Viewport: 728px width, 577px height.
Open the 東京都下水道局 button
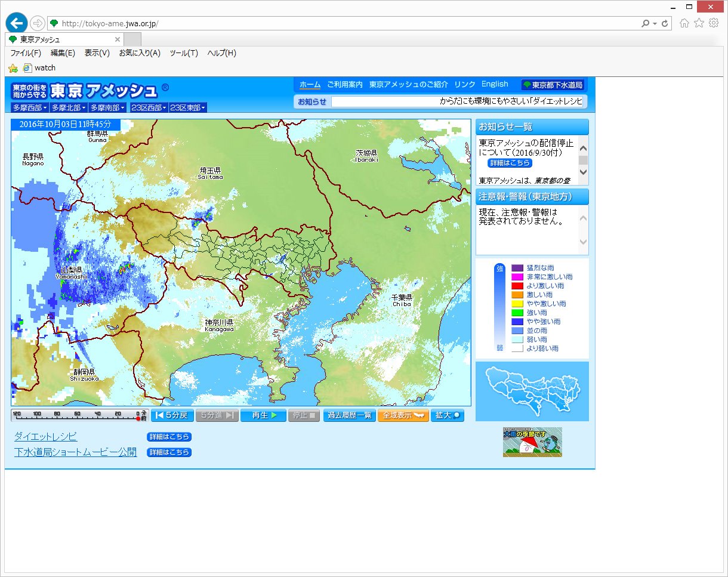point(553,85)
